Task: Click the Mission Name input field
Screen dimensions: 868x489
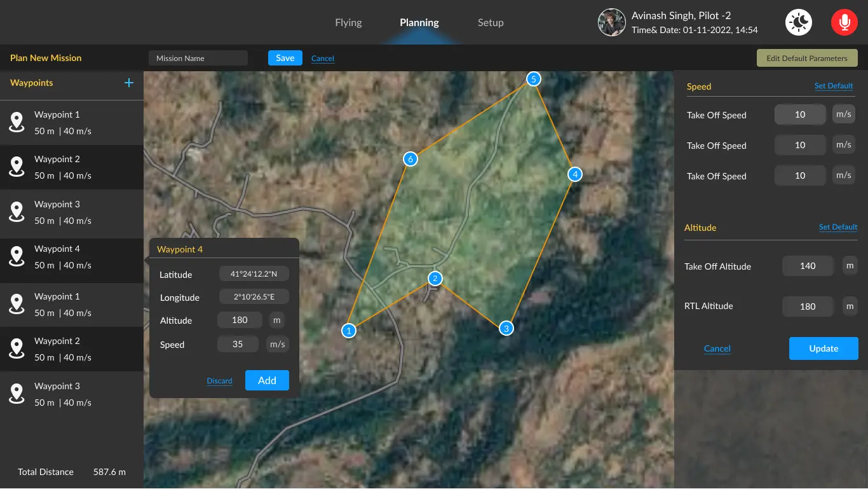Action: pyautogui.click(x=198, y=58)
